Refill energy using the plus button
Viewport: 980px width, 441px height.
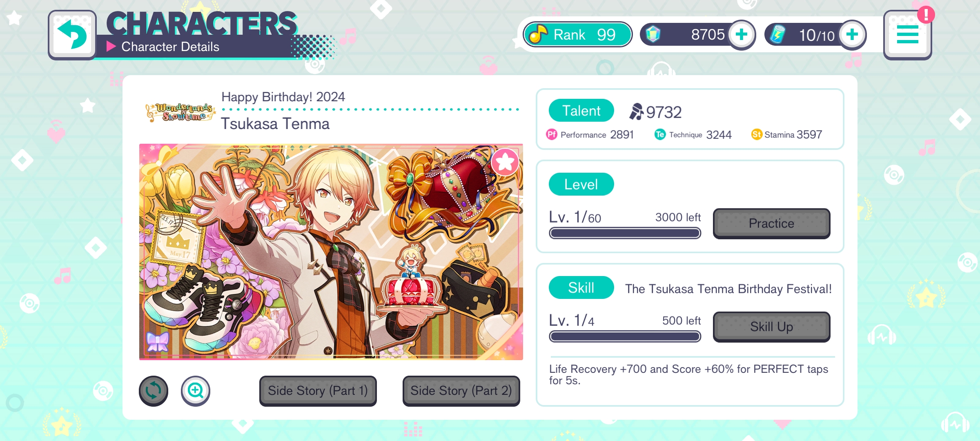coord(852,35)
